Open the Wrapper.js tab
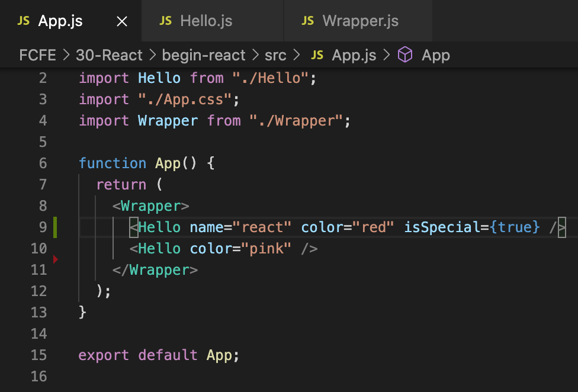 (358, 21)
